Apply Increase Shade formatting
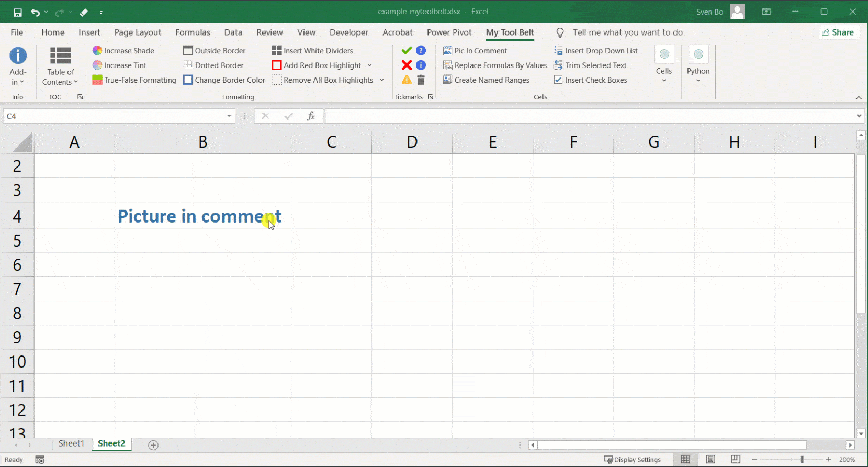Image resolution: width=868 pixels, height=467 pixels. point(123,51)
